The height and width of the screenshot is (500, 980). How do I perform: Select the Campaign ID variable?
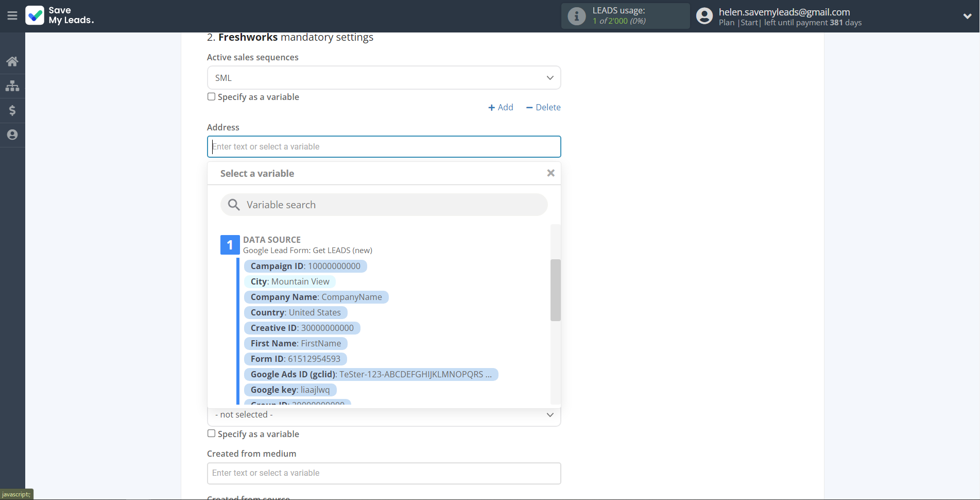[x=305, y=266]
